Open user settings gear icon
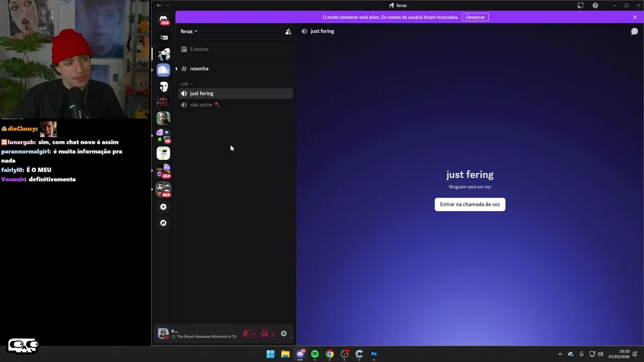Viewport: 644px width, 362px height. (284, 333)
